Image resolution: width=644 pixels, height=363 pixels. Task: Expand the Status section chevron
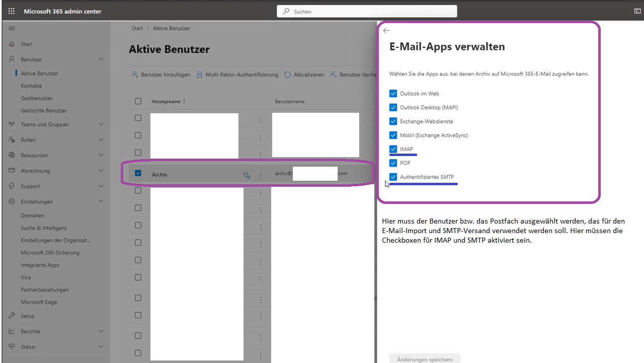pos(101,347)
